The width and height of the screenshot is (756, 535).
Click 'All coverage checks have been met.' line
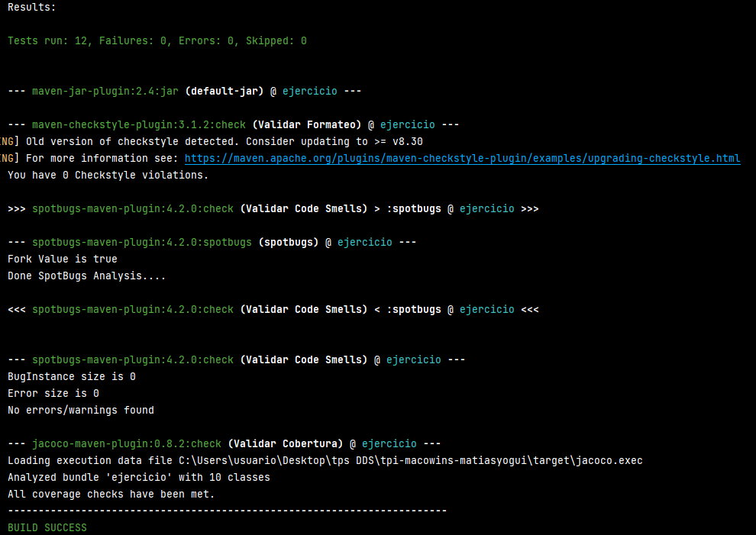pyautogui.click(x=111, y=495)
